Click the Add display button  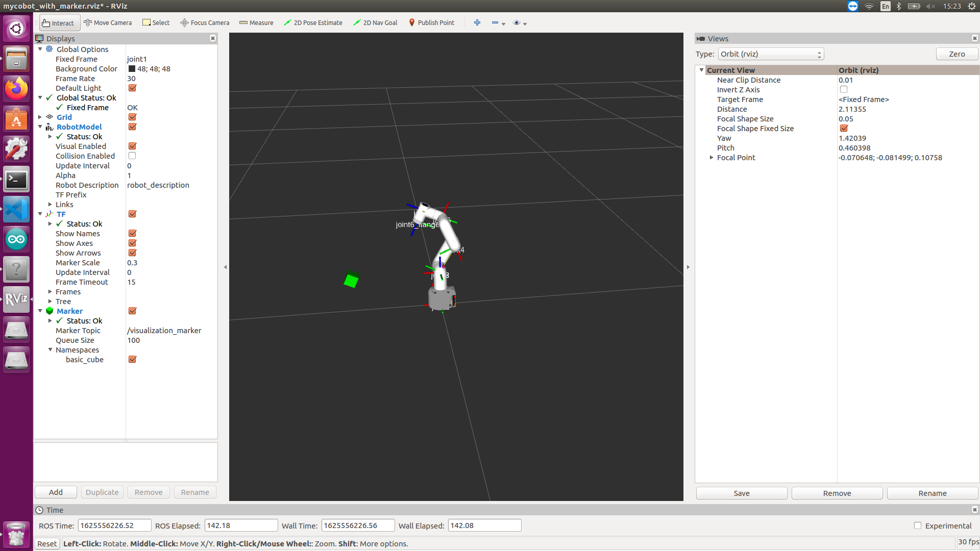point(56,492)
